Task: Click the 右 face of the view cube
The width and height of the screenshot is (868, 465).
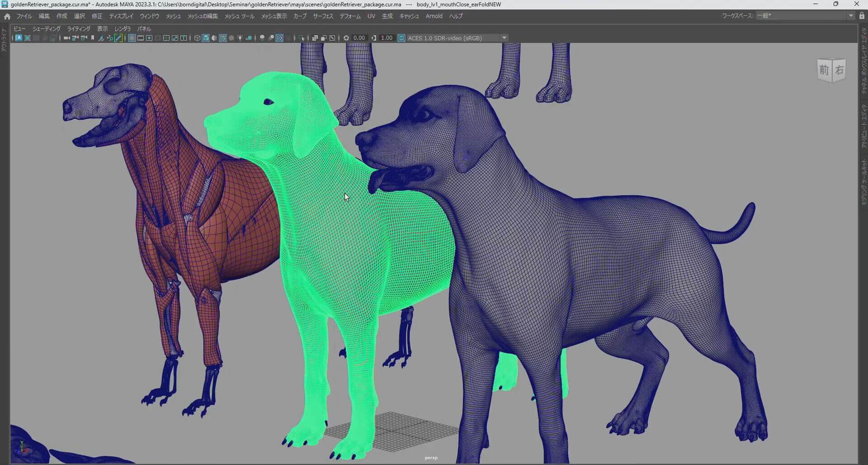Action: point(839,70)
